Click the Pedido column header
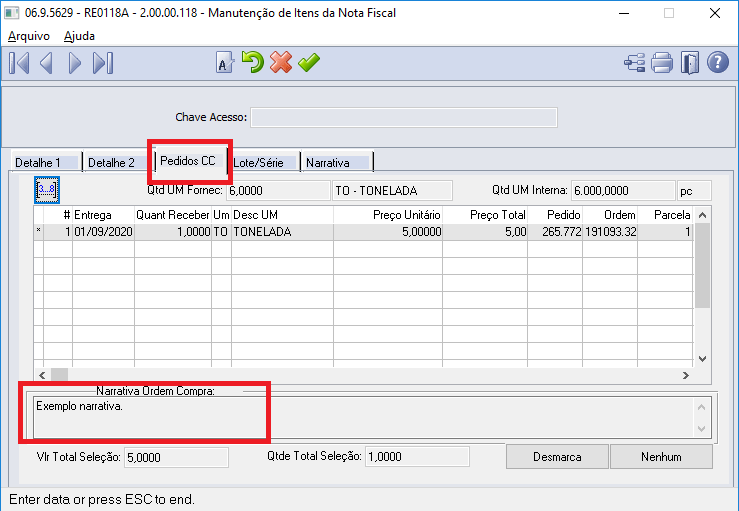 click(555, 215)
